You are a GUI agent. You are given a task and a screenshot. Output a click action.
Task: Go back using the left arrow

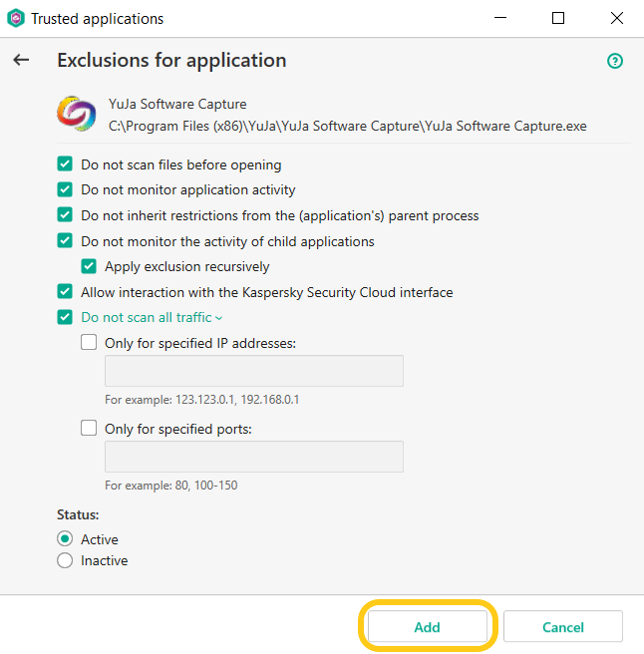coord(21,60)
